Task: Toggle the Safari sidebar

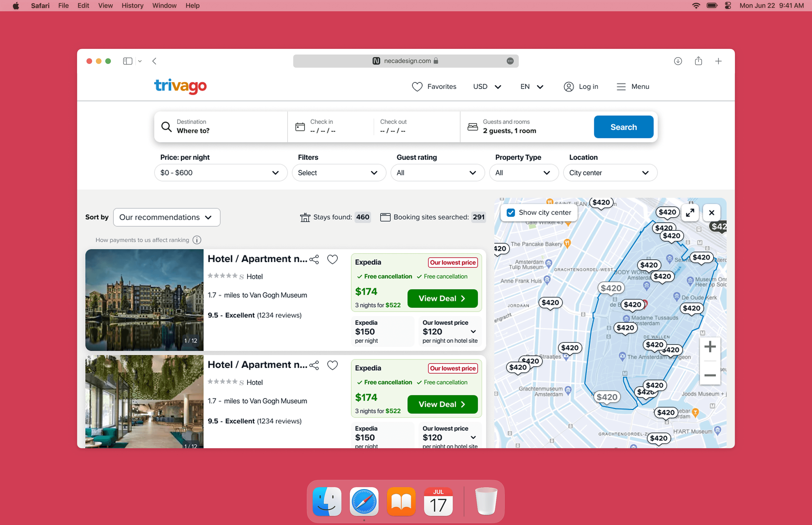Action: click(127, 61)
